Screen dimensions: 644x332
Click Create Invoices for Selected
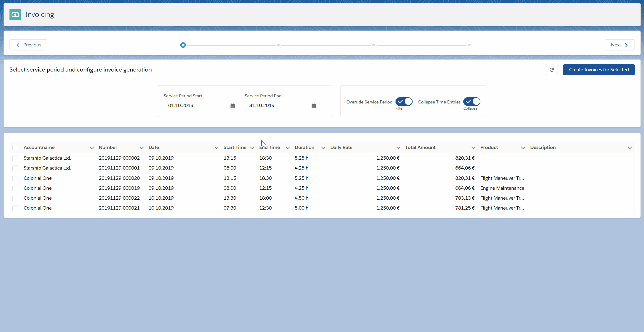pyautogui.click(x=598, y=70)
